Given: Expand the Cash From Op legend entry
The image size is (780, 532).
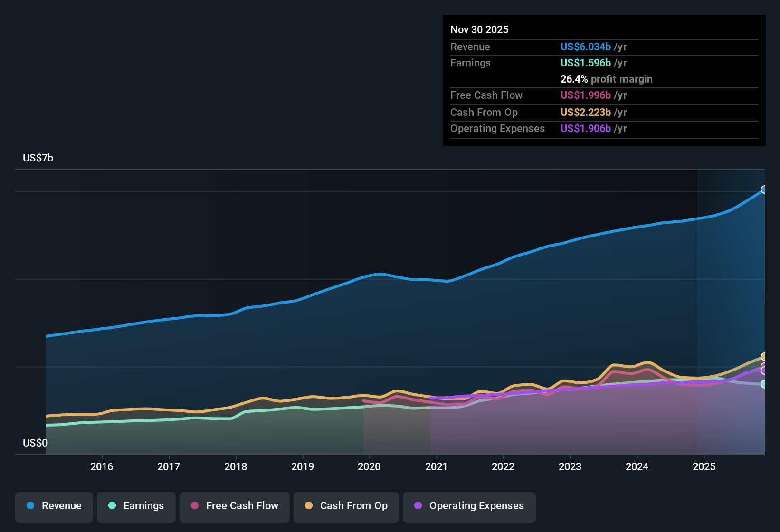Looking at the screenshot, I should pyautogui.click(x=346, y=506).
